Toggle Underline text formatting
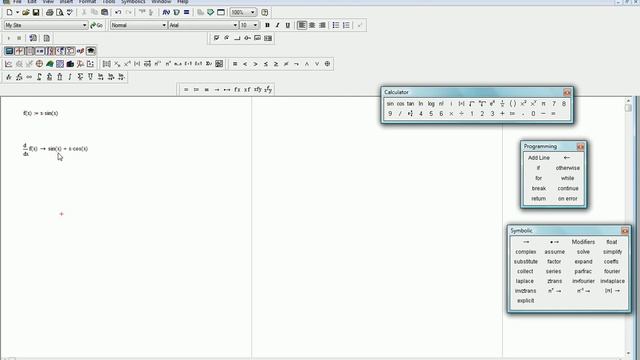Viewport: 640px width, 360px height. pyautogui.click(x=288, y=25)
